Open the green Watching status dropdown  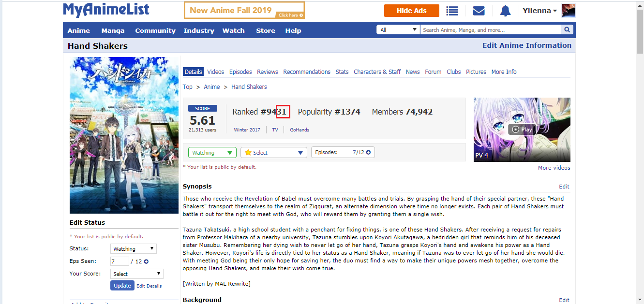point(212,153)
